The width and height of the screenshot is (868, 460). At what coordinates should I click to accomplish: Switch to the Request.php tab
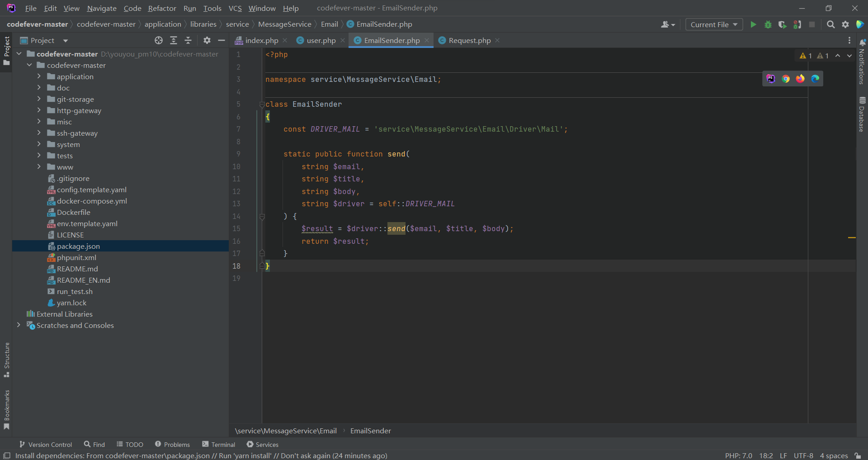pyautogui.click(x=469, y=40)
